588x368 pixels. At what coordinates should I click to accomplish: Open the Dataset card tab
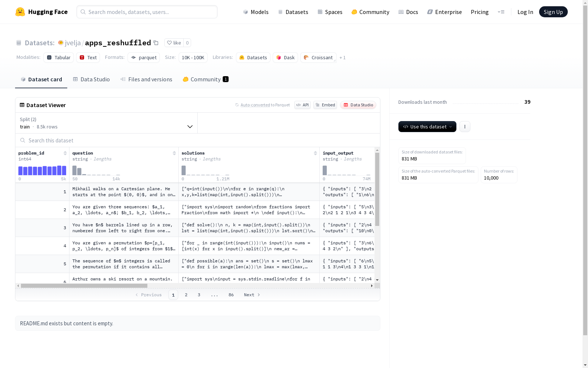click(41, 79)
